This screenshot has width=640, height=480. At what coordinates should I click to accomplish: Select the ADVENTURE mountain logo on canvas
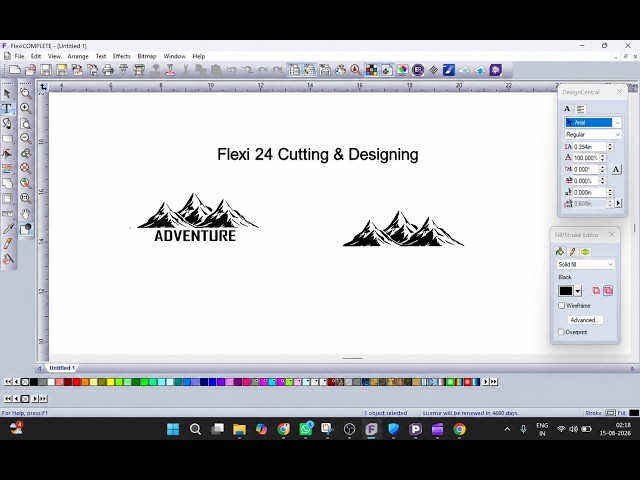[x=198, y=218]
